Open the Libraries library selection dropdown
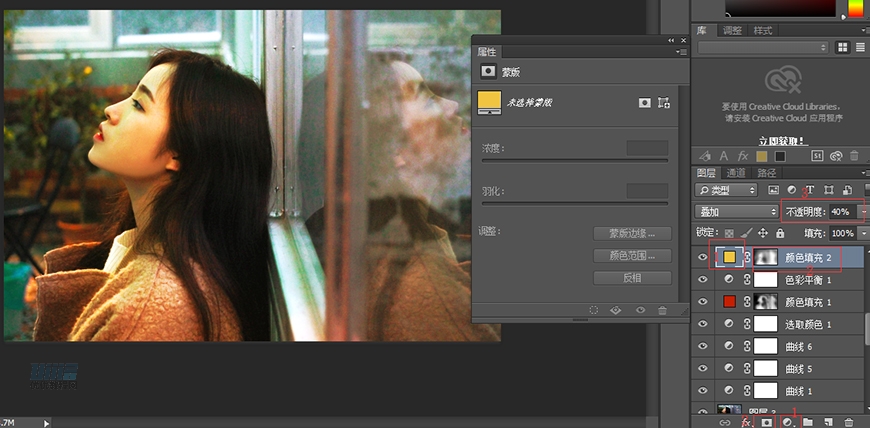Viewport: 870px width, 428px height. click(763, 48)
